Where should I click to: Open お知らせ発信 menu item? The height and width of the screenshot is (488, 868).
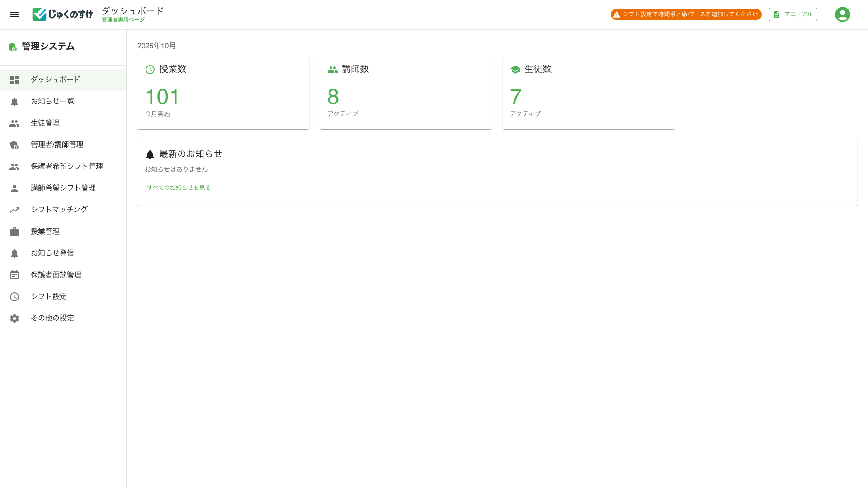[x=52, y=253]
